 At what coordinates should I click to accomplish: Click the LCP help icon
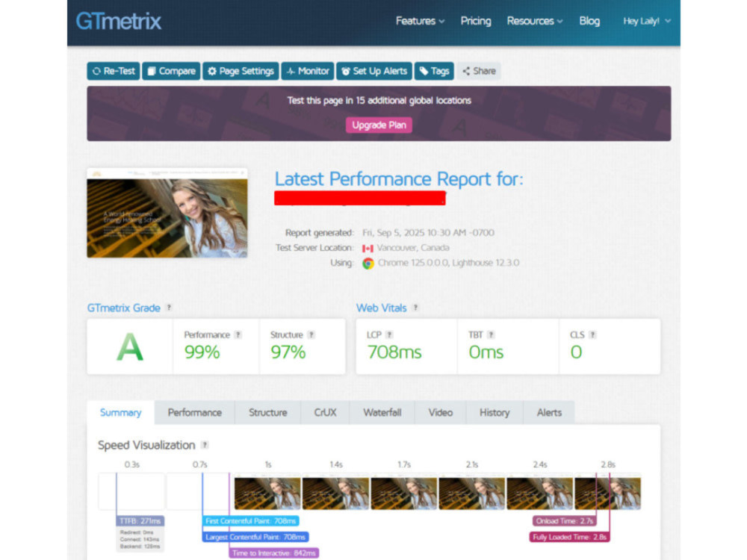(389, 335)
